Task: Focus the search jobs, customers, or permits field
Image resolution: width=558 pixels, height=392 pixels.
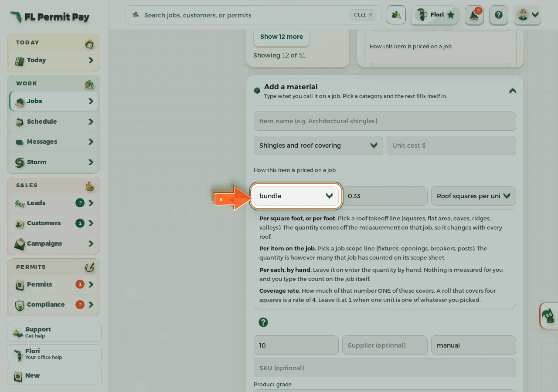Action: pyautogui.click(x=253, y=15)
